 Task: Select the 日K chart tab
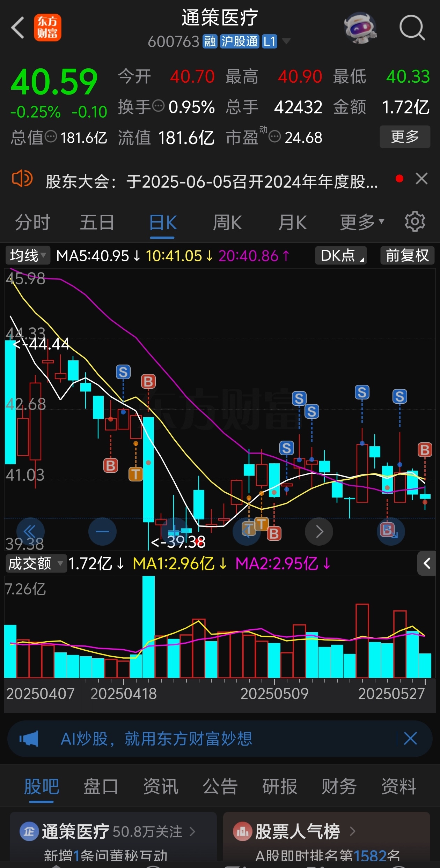pos(163,223)
